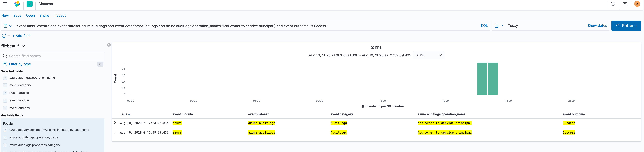Expand the first document row details
The image size is (644, 152).
[115, 123]
